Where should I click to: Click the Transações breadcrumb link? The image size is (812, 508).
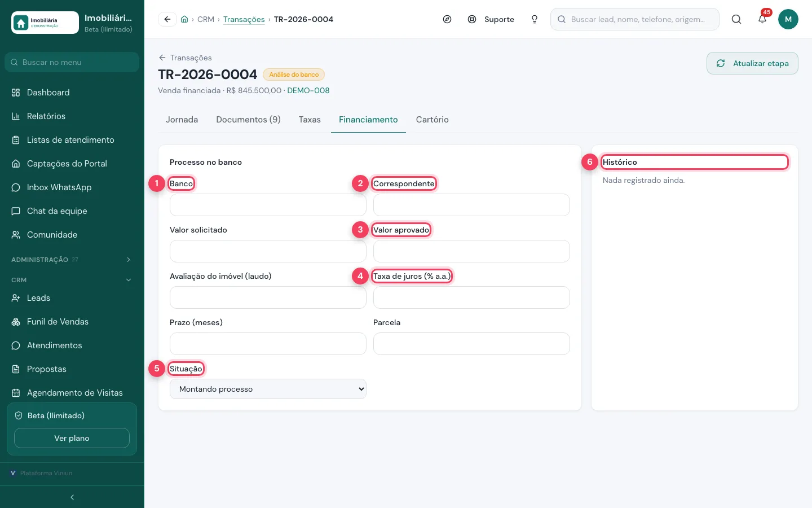pos(244,19)
